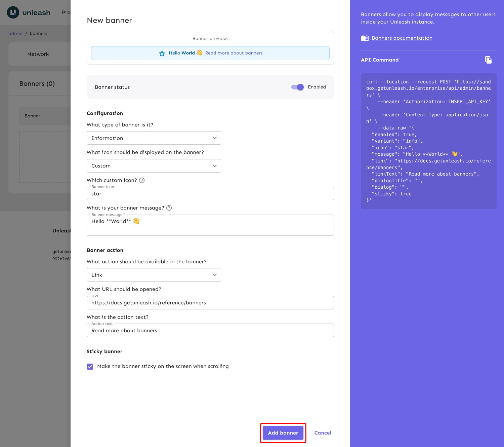The height and width of the screenshot is (447, 504).
Task: Click the Add banner button
Action: (283, 433)
